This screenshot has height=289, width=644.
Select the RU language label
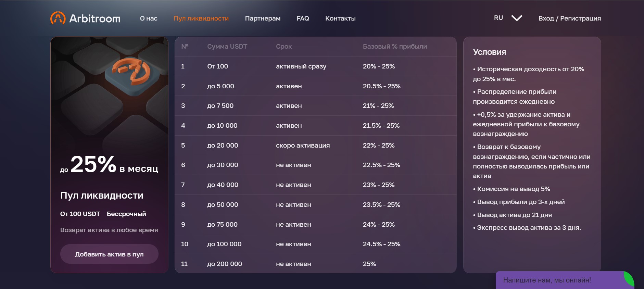pyautogui.click(x=498, y=18)
